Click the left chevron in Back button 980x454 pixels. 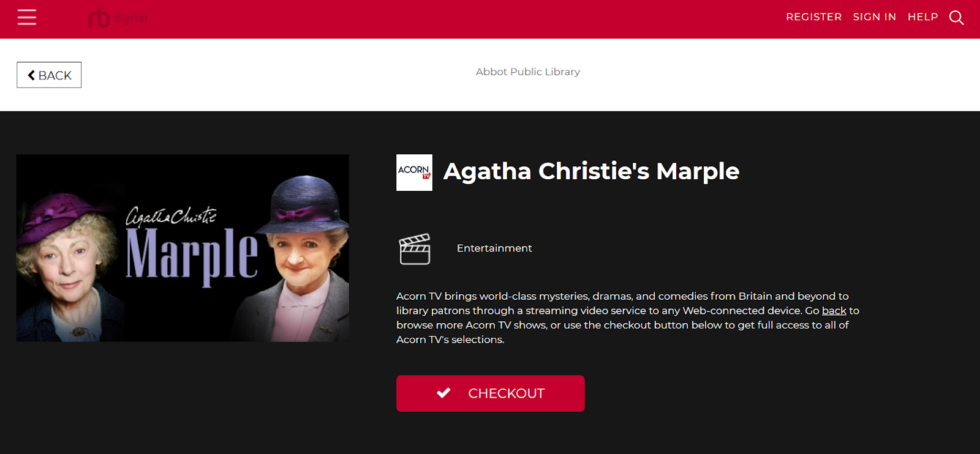31,75
